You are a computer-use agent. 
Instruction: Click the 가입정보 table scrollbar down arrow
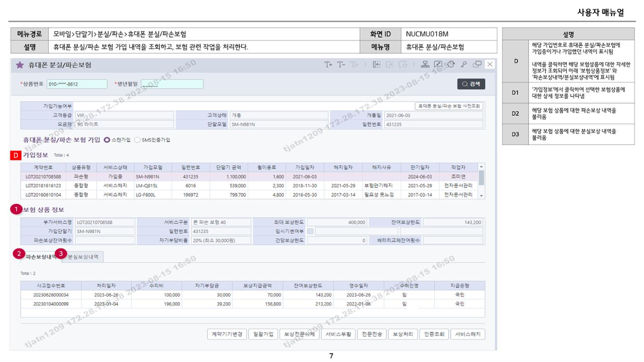coord(482,196)
